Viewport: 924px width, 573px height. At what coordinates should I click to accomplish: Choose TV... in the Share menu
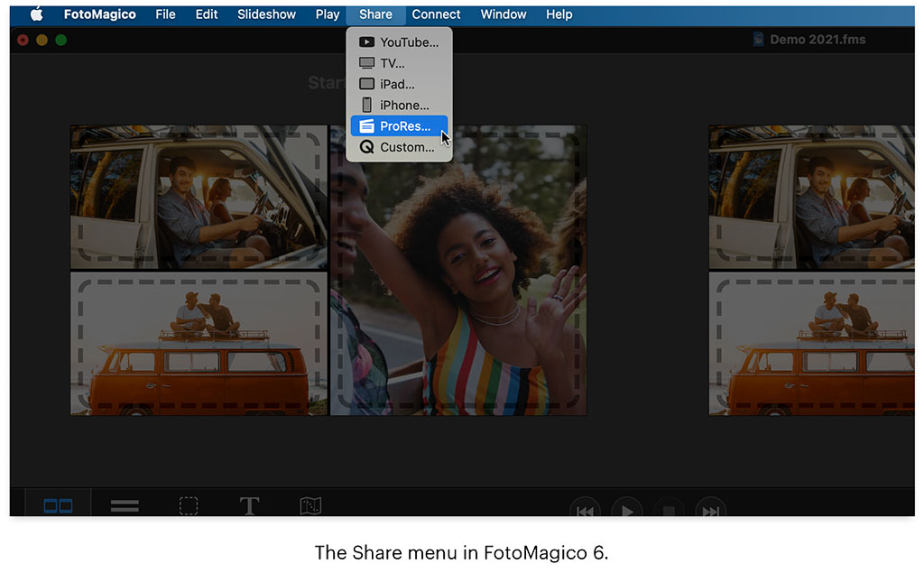click(x=399, y=63)
